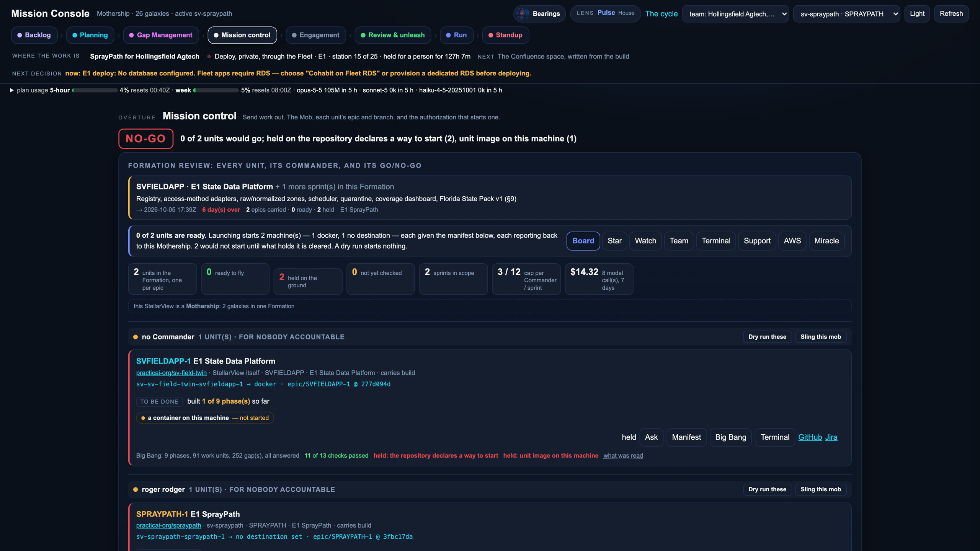Open the practicai-org/spraypath repository link
Viewport: 980px width, 551px height.
[x=168, y=526]
